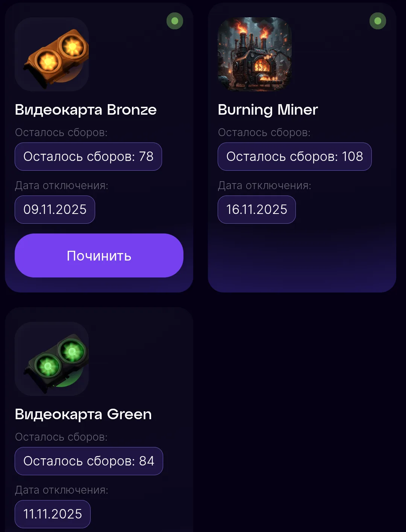Screen dimensions: 406x532
Task: Click "Дата отключения:" label on Green card
Action: tap(62, 490)
